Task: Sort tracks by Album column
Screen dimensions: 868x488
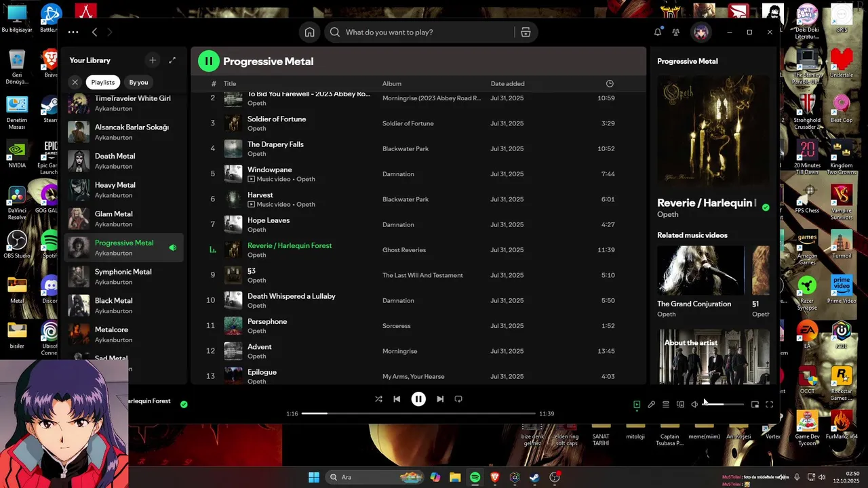Action: [392, 83]
